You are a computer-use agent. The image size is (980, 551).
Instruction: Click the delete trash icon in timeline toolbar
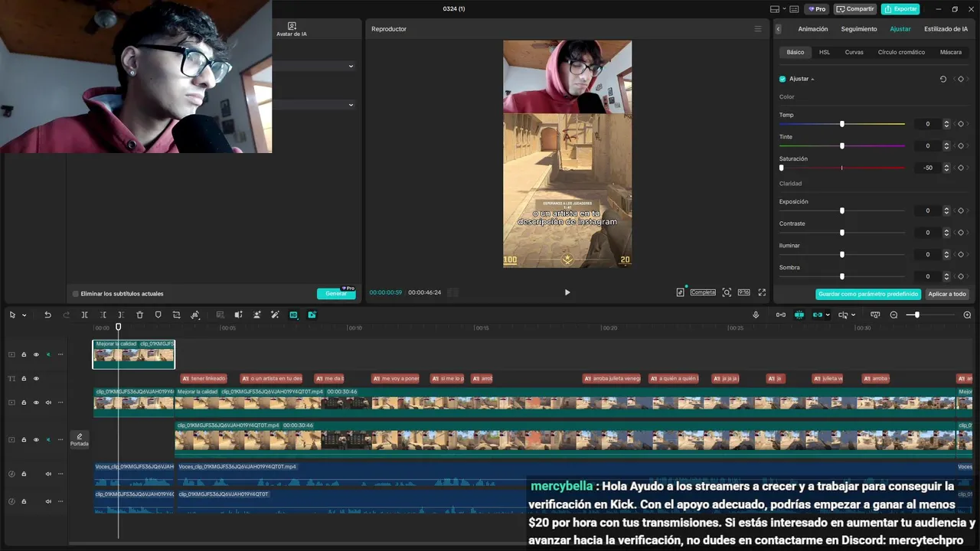click(x=139, y=315)
